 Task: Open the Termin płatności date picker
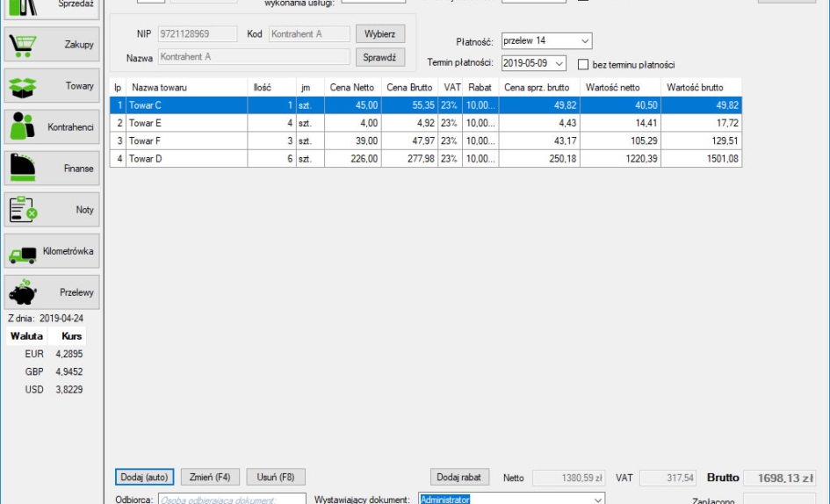[x=559, y=64]
